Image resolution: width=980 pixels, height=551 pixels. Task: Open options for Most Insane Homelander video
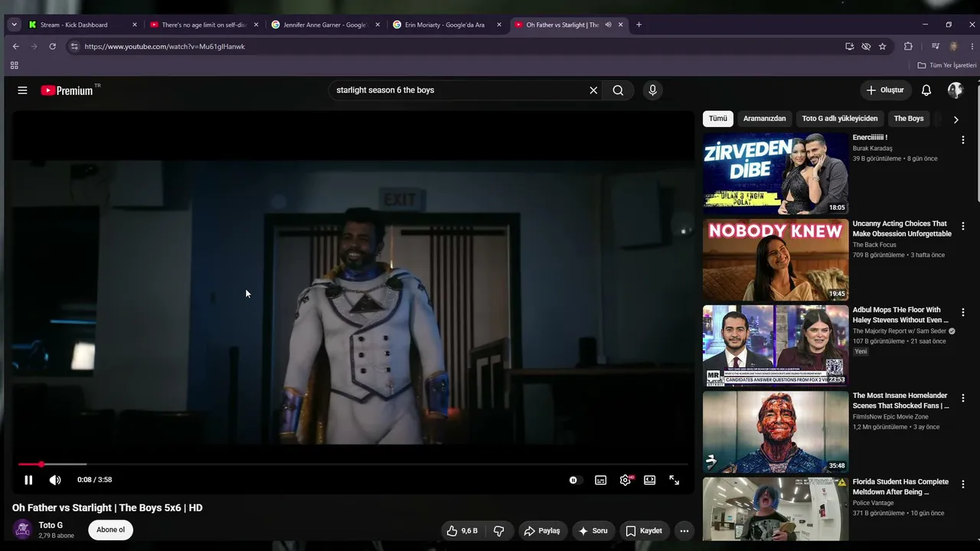coord(963,399)
